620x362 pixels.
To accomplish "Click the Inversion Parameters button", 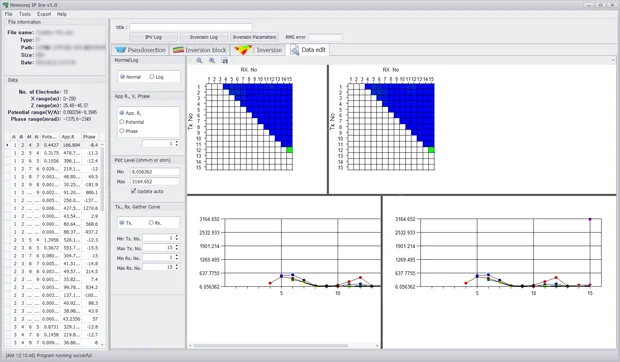I will 254,37.
